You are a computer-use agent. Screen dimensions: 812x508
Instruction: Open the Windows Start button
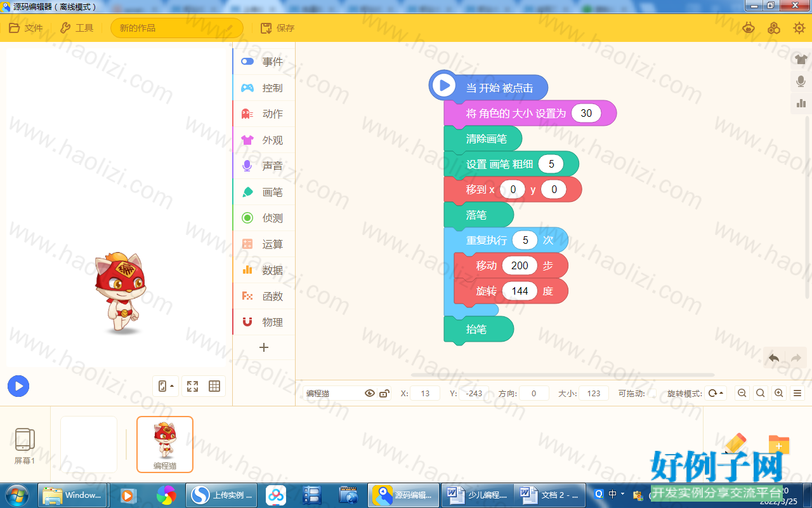[x=16, y=495]
